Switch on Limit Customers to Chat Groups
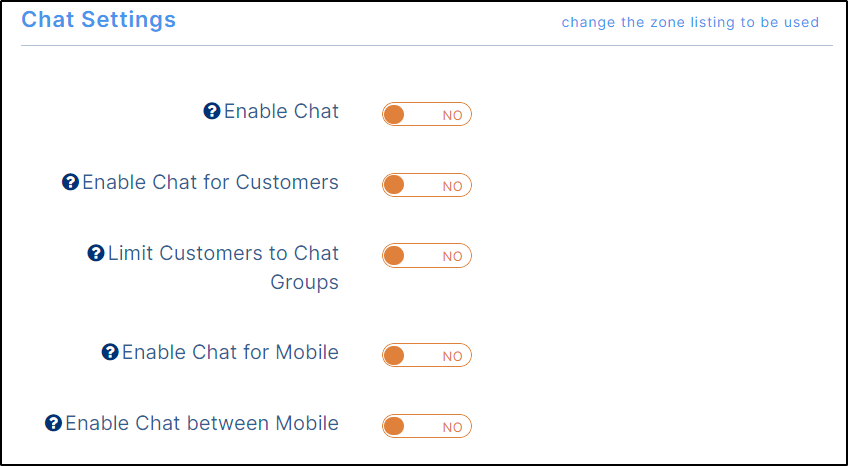848x466 pixels. 427,255
